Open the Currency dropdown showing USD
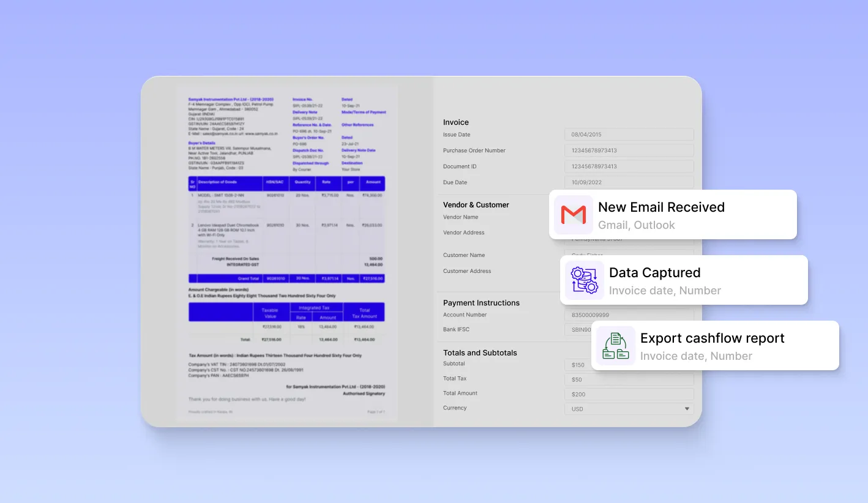The image size is (868, 503). click(629, 408)
